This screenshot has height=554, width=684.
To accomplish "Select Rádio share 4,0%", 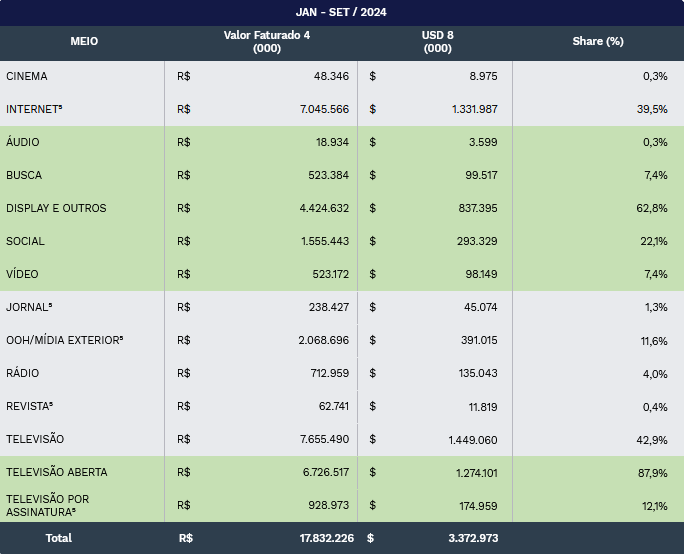I will 655,374.
